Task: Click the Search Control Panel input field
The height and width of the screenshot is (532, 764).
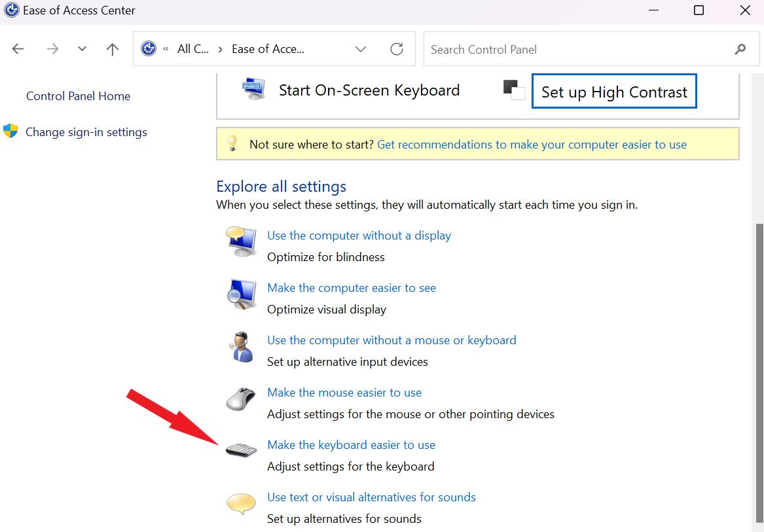Action: point(576,48)
